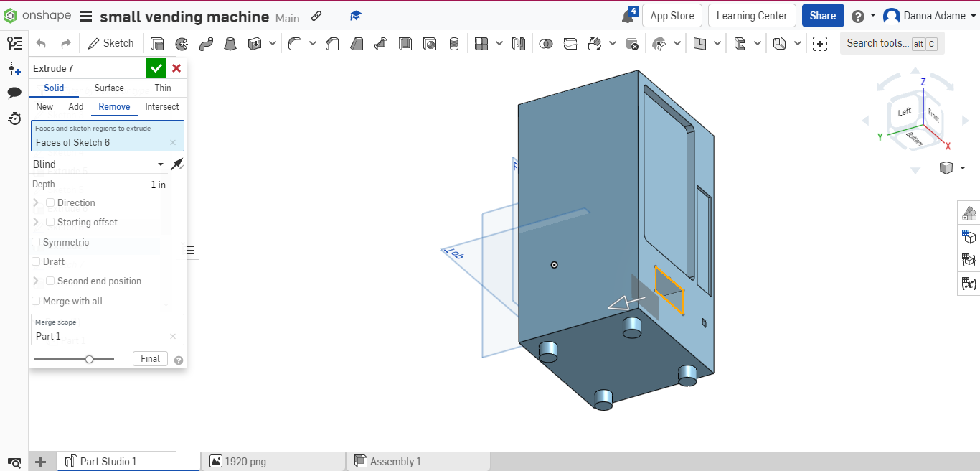Image resolution: width=980 pixels, height=471 pixels.
Task: Enable the Symmetric option
Action: point(36,242)
